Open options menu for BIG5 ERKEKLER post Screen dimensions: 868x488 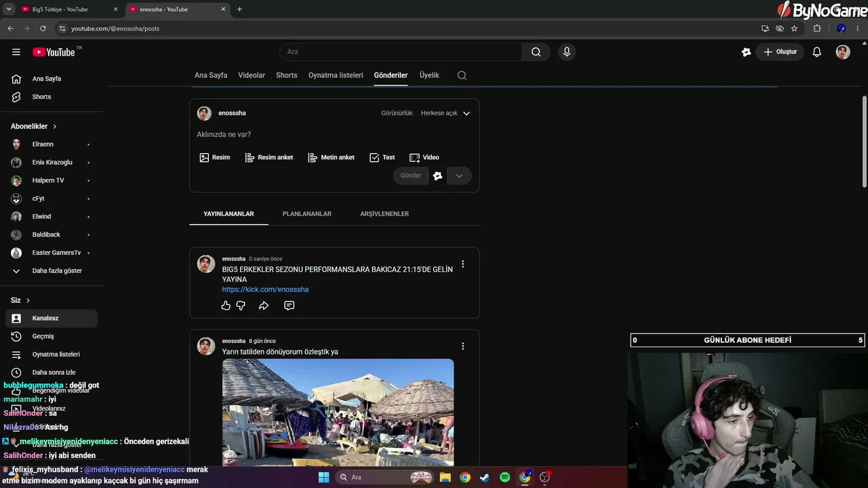point(463,264)
